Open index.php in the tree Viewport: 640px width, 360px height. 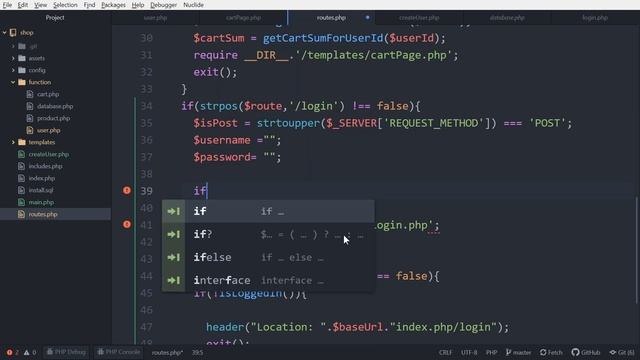42,178
